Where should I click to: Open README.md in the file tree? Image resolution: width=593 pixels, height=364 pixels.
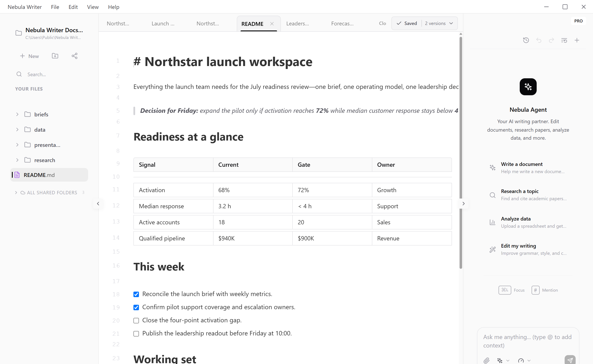[49, 175]
